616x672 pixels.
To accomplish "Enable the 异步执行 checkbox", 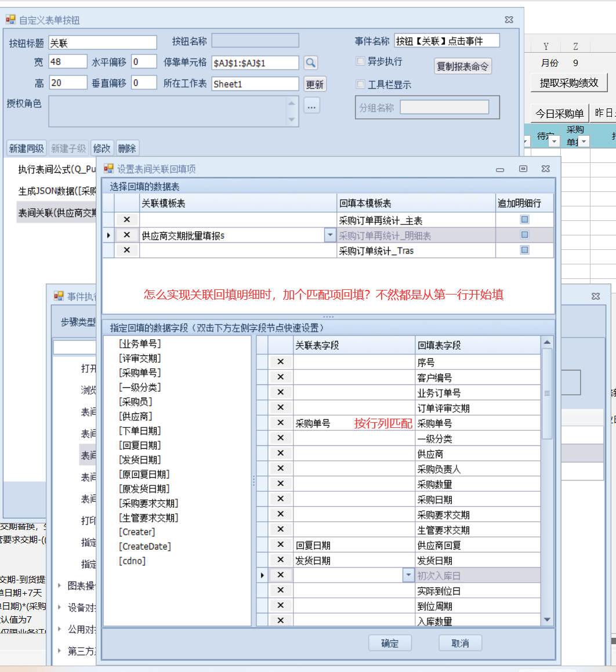I will coord(360,61).
